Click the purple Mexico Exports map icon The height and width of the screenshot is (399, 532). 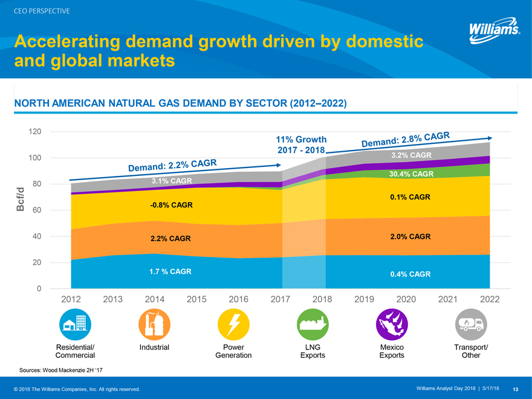[x=392, y=324]
